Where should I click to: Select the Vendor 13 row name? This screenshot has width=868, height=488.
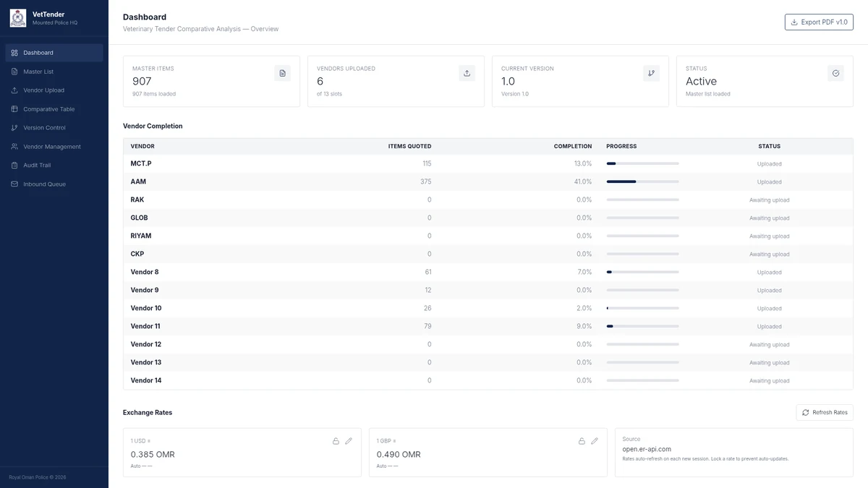[146, 362]
